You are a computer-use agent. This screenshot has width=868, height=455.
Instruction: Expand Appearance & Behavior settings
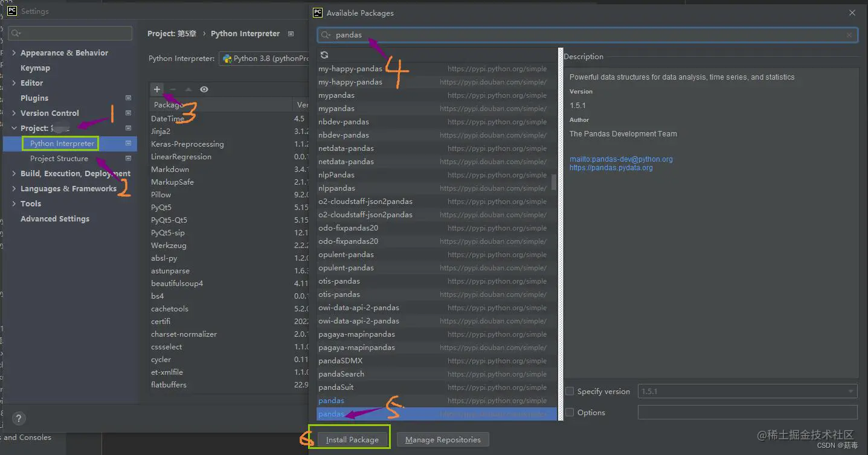(x=14, y=52)
